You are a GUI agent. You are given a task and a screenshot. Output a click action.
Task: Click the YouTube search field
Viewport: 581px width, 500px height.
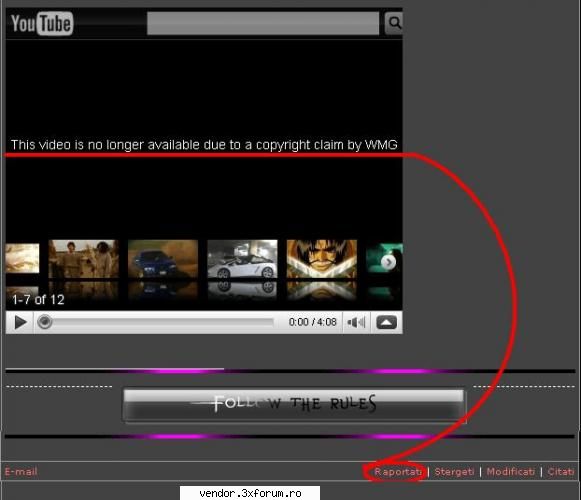click(263, 23)
